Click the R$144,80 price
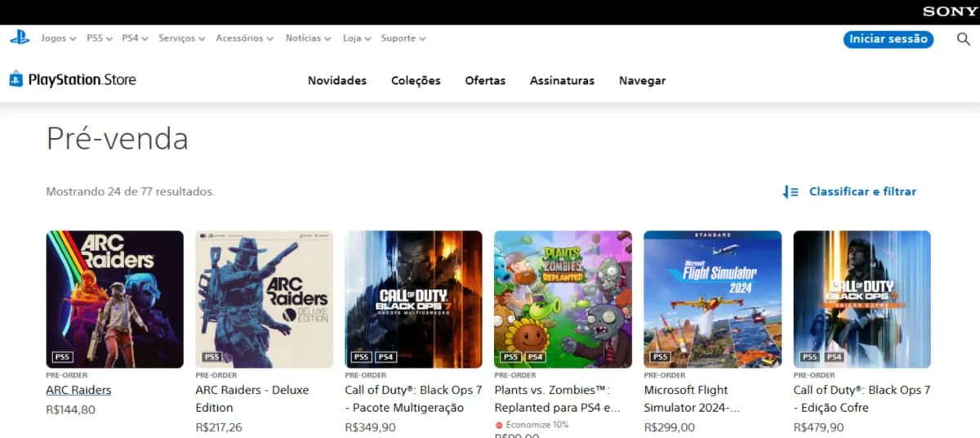The width and height of the screenshot is (980, 438). coord(70,410)
